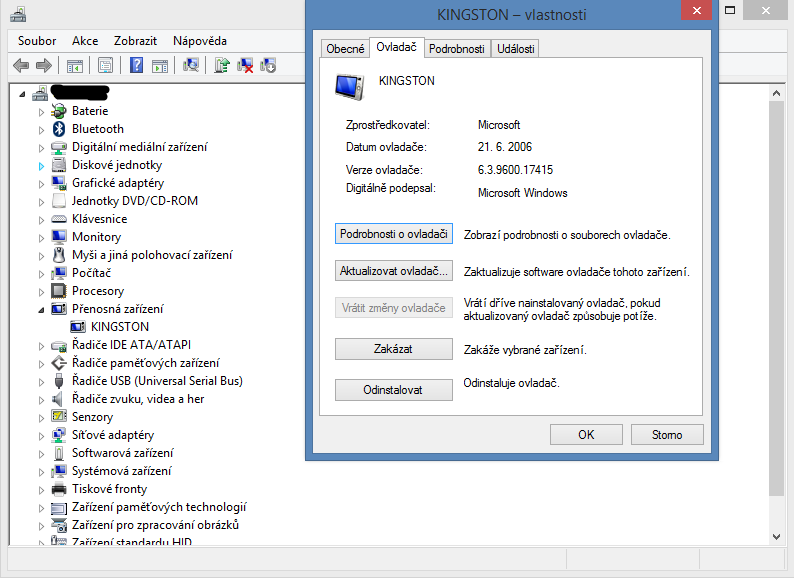Open the Akce menu
The width and height of the screenshot is (794, 578).
pos(85,41)
